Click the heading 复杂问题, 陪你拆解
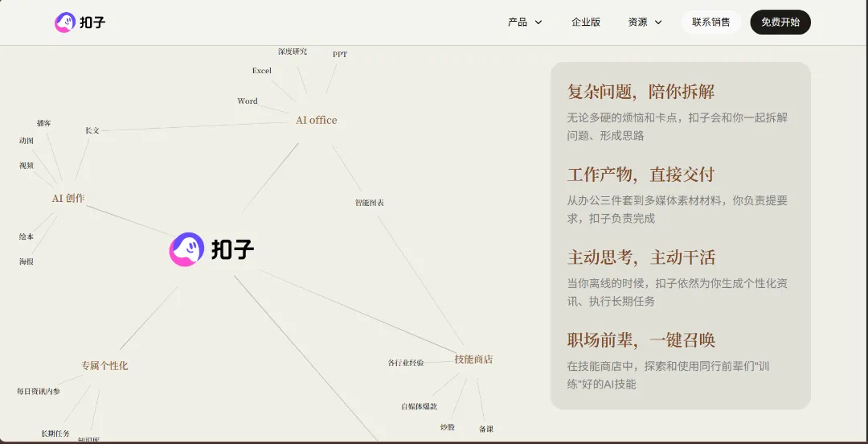 point(641,92)
